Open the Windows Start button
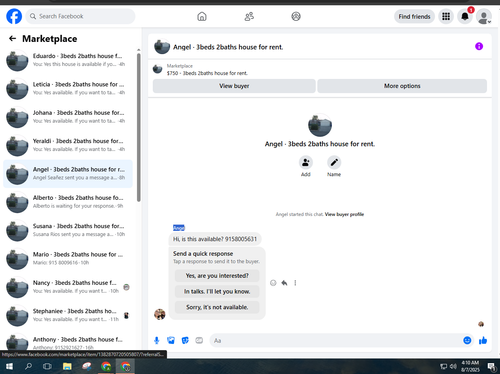Image resolution: width=500 pixels, height=374 pixels. tap(9, 367)
